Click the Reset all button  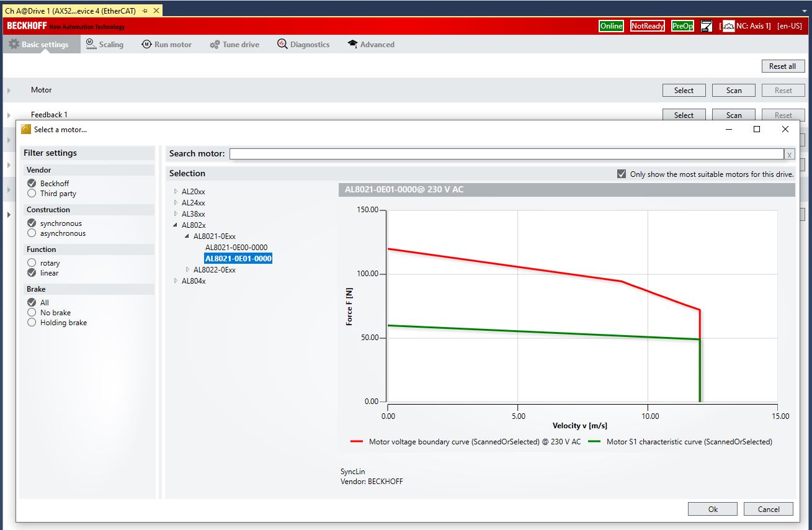783,66
